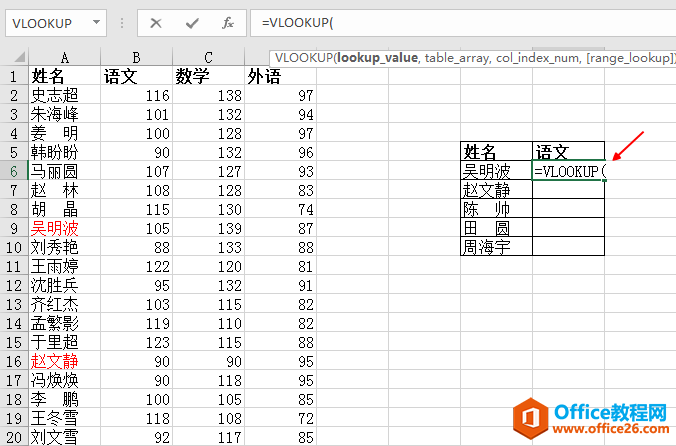Select cell with name 于里超
The image size is (676, 446).
65,342
